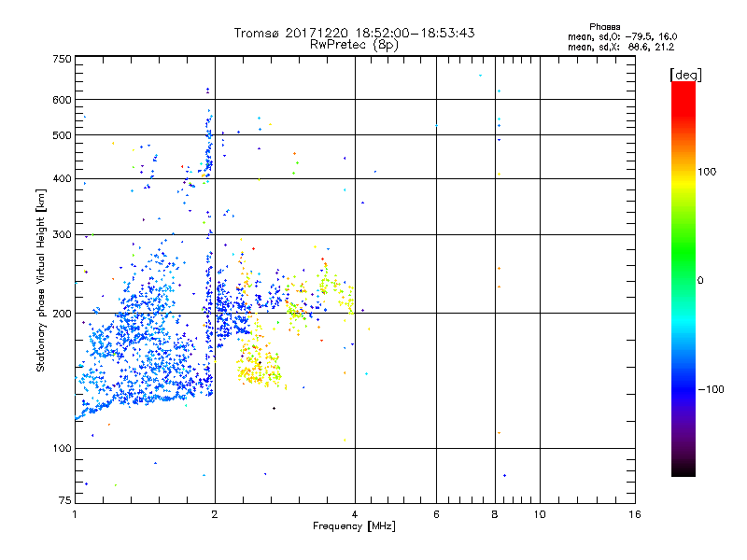Click the 'Frequency [MHz]' axis label
747x560 pixels.
(x=354, y=526)
